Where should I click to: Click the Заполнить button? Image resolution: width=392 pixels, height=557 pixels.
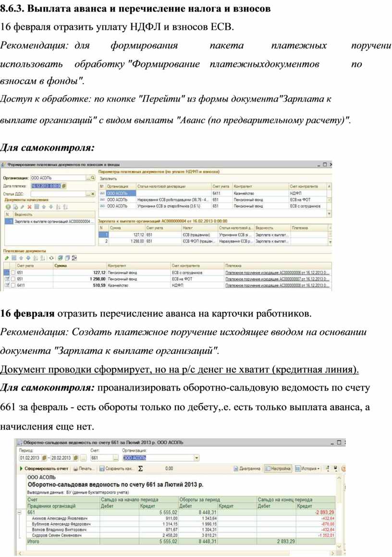pyautogui.click(x=108, y=178)
